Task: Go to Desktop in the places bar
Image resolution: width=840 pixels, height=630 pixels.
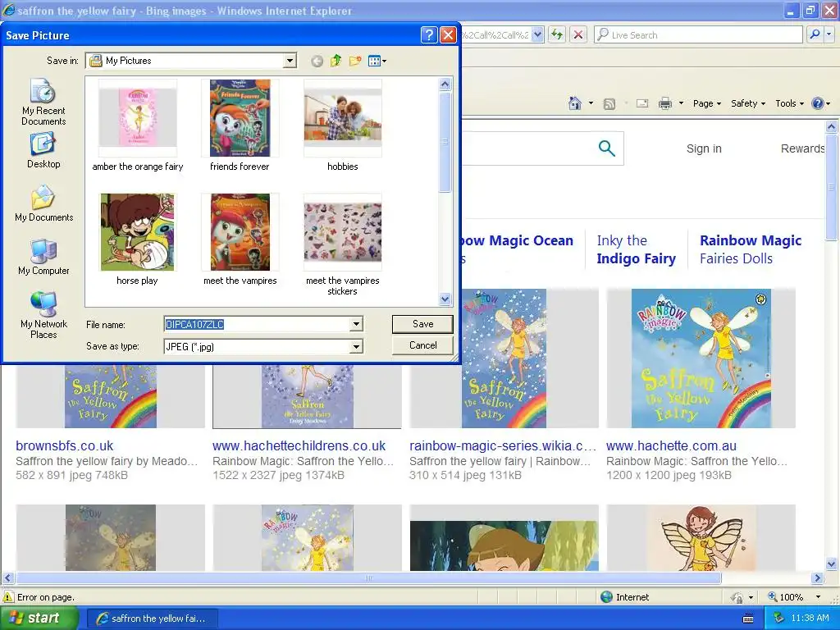Action: point(43,151)
